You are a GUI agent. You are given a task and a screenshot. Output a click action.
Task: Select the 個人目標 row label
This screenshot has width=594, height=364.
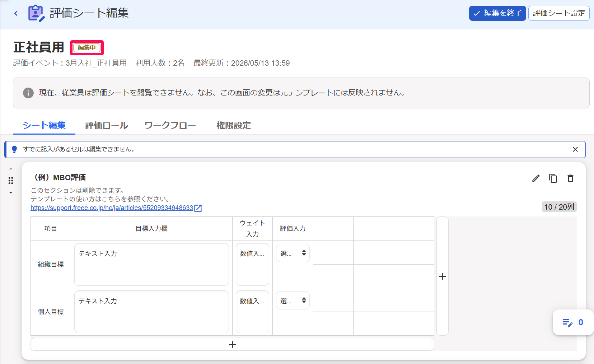[51, 312]
